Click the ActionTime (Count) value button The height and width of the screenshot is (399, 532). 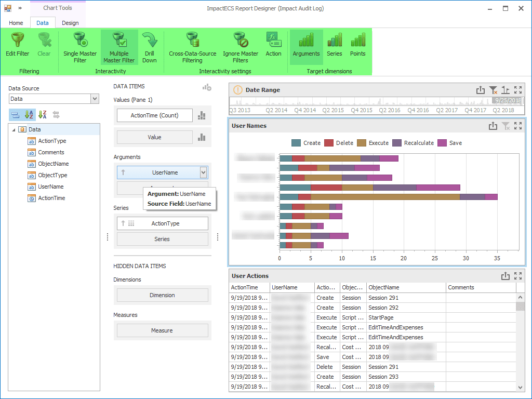click(x=155, y=115)
